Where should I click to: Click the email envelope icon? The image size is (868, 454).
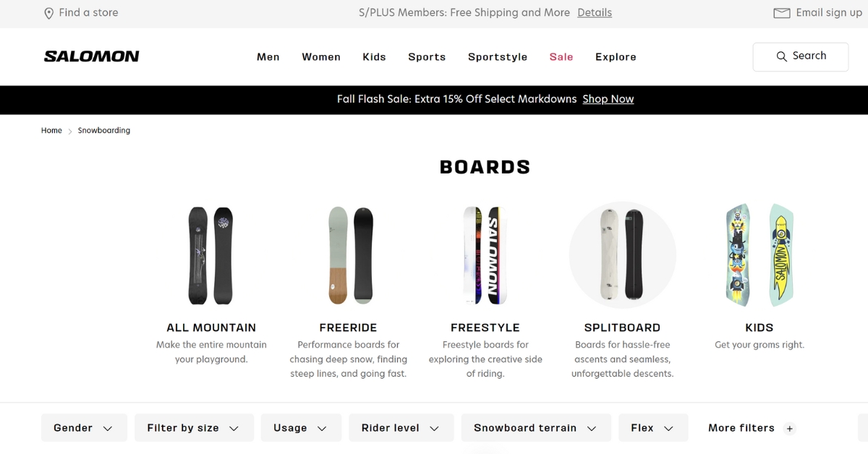781,13
